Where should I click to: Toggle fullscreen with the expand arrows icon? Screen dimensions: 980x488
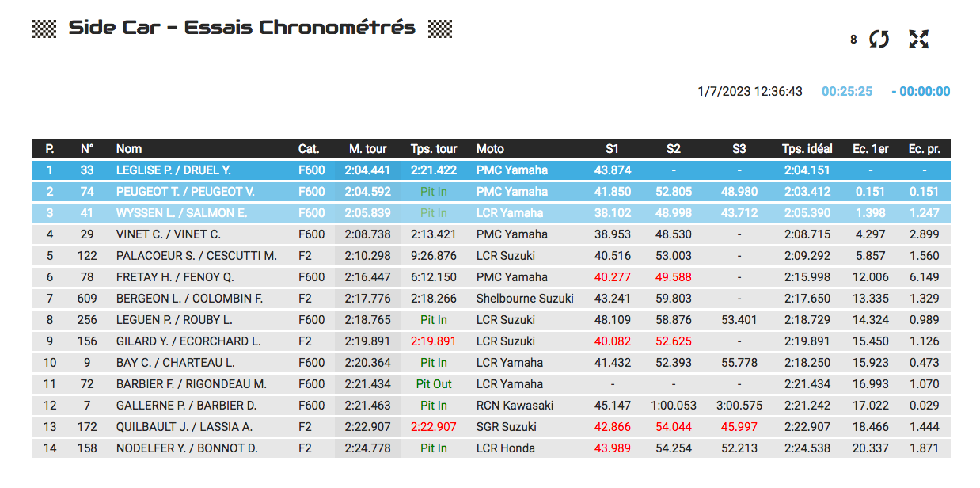918,39
